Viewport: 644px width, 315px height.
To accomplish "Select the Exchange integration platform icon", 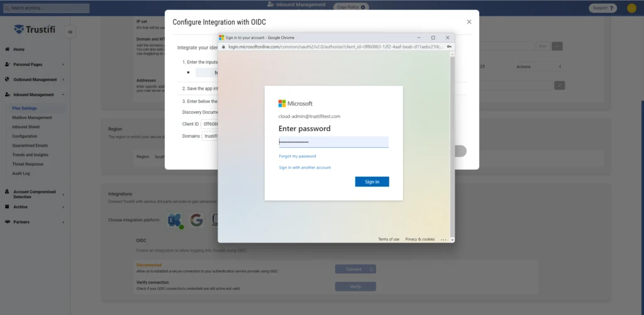I will click(175, 221).
